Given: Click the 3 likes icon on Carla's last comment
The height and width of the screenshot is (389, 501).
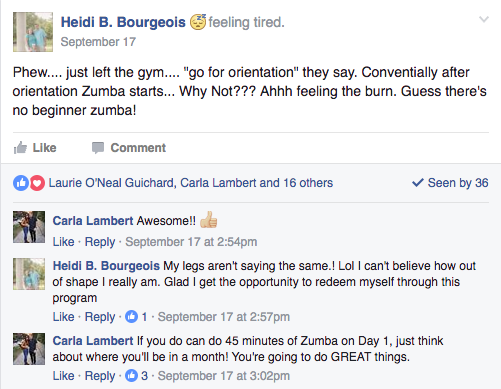Looking at the screenshot, I should (131, 376).
